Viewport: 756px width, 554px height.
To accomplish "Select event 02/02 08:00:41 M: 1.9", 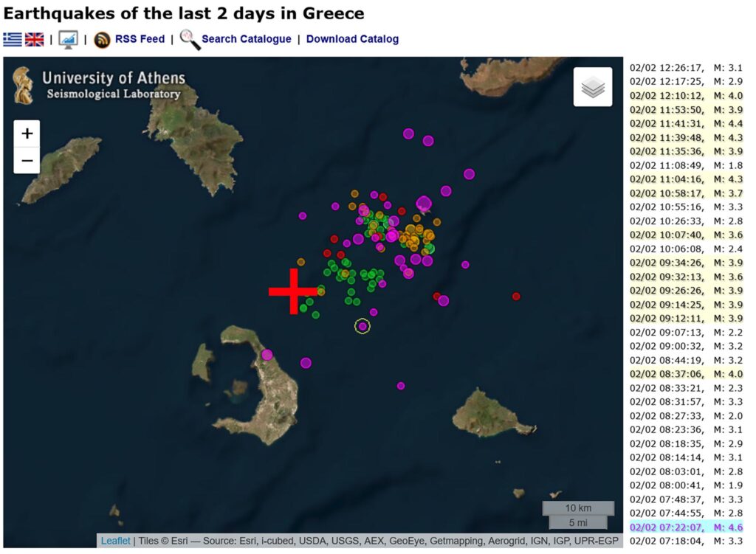I will point(686,485).
